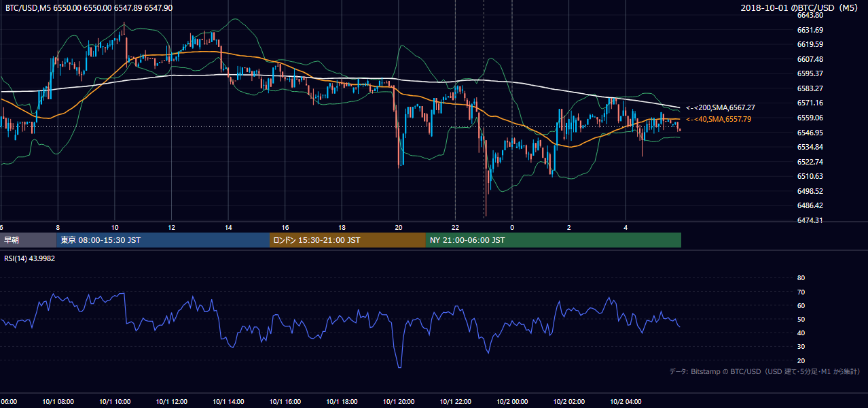
Task: Click price axis value 6474.31
Action: [x=810, y=220]
